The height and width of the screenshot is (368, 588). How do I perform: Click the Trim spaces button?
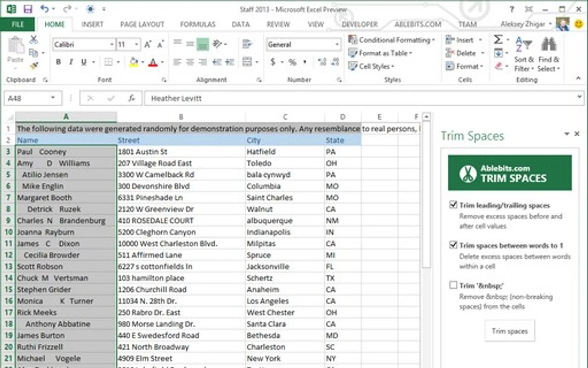pyautogui.click(x=510, y=331)
